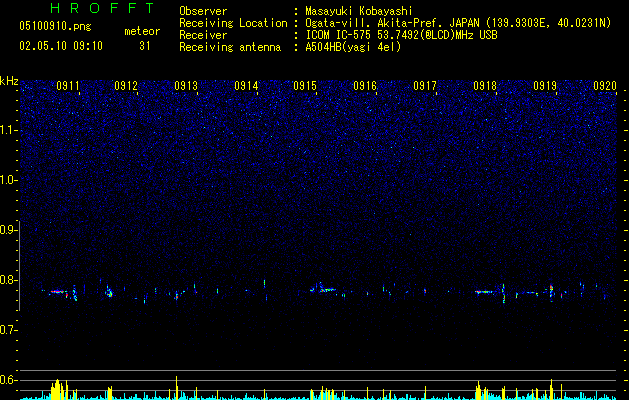Click the 0920 time marker
This screenshot has width=629, height=400.
click(605, 86)
